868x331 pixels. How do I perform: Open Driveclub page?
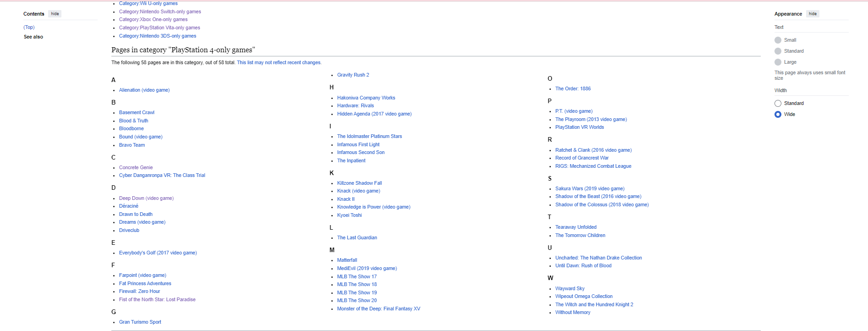129,230
